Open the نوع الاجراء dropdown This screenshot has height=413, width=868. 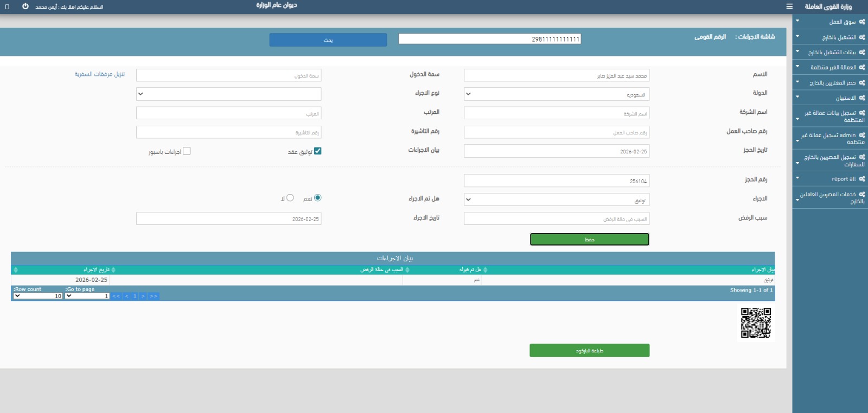pyautogui.click(x=228, y=94)
